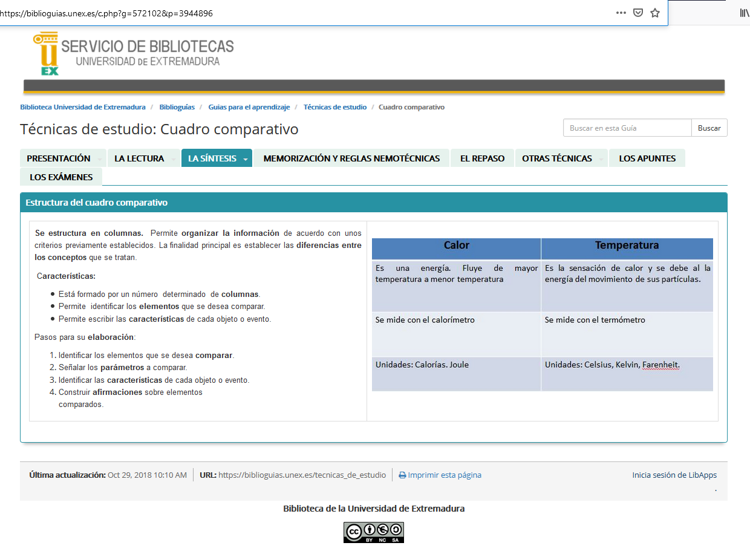
Task: Open the page actions overflow menu
Action: [x=621, y=12]
